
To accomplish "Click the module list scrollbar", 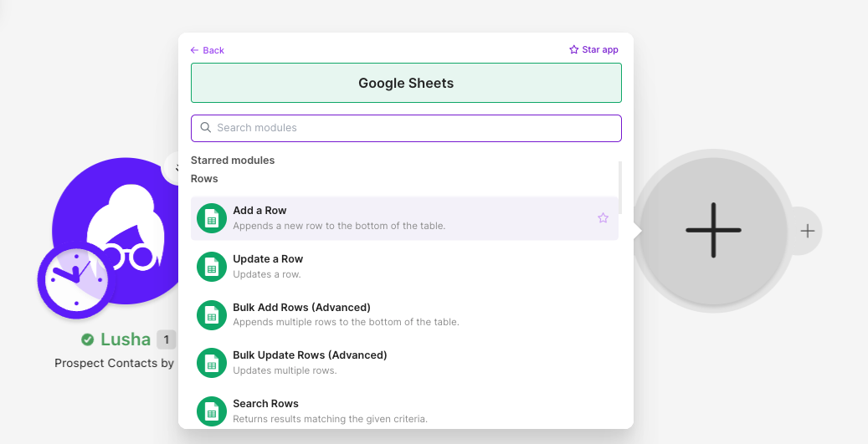I will pos(620,188).
